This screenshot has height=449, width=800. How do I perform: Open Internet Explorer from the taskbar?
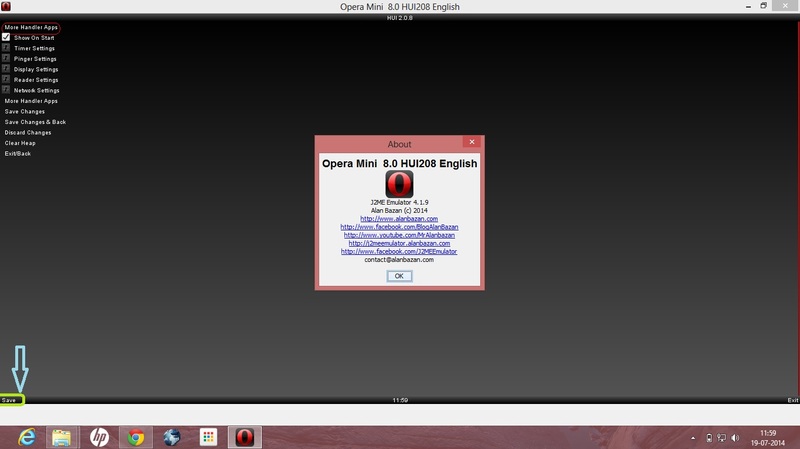pyautogui.click(x=27, y=437)
